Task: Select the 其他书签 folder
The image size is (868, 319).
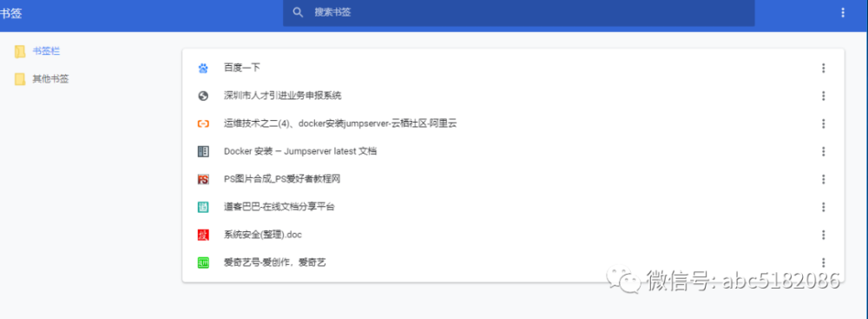Action: point(50,79)
